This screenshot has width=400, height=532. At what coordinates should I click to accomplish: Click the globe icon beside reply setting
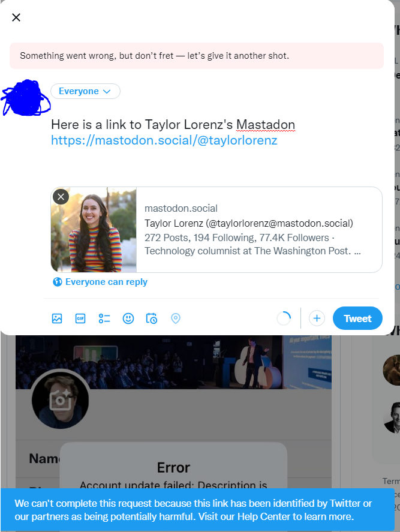coord(58,282)
